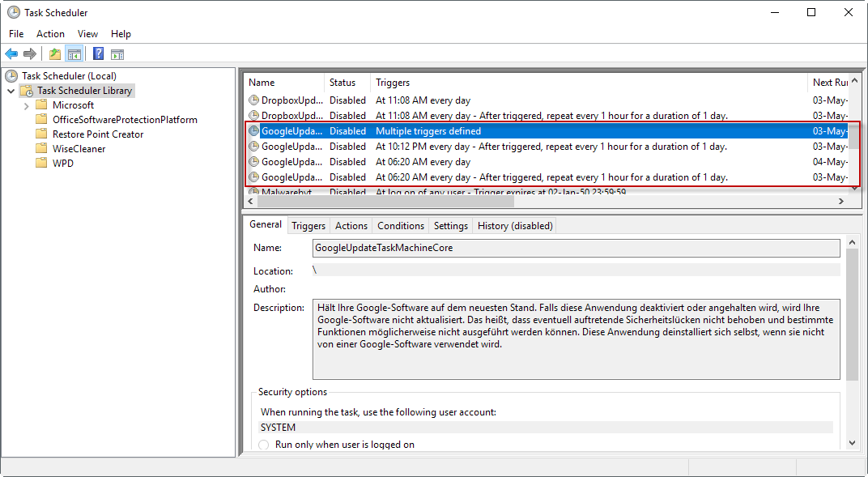868x477 pixels.
Task: Click the Up one level folder icon
Action: tap(55, 53)
